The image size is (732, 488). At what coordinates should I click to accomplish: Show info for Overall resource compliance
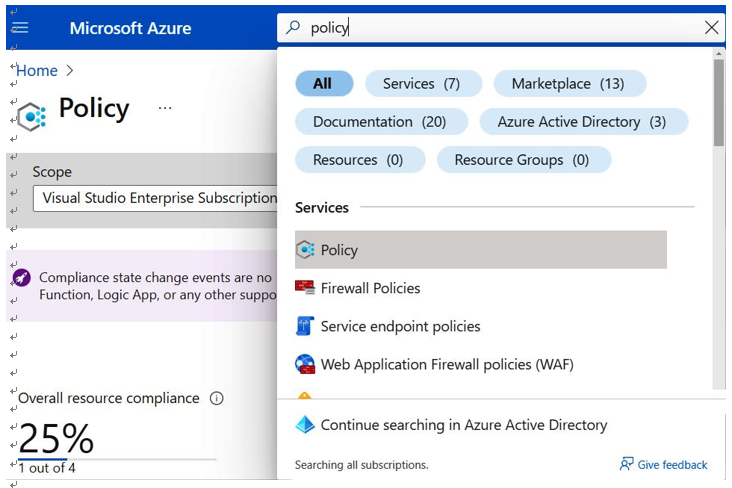[216, 398]
